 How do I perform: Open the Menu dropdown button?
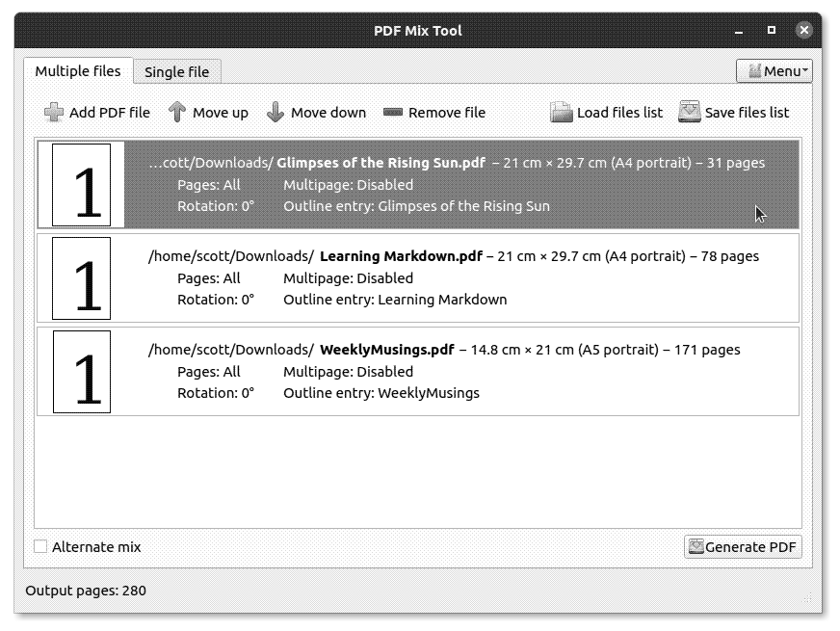[x=774, y=70]
